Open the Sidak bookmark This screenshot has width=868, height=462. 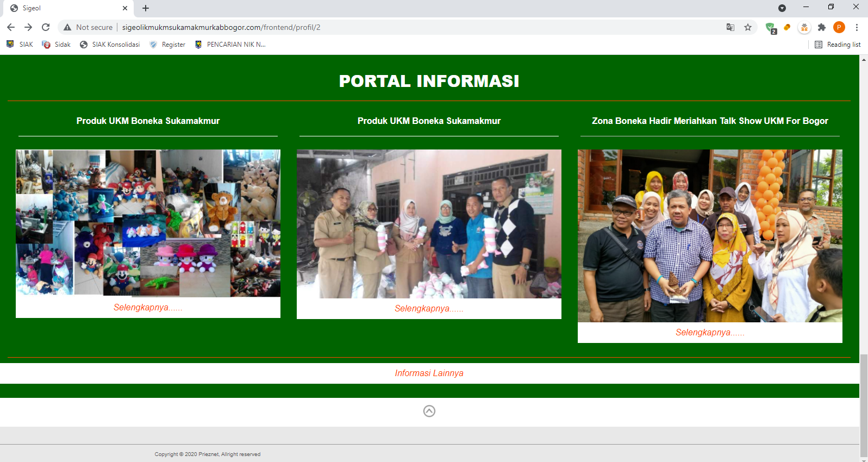coord(57,45)
